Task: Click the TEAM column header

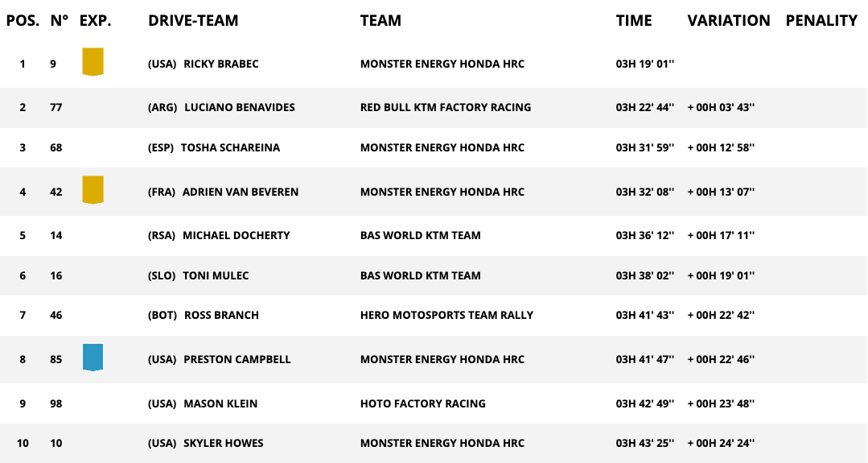Action: point(381,21)
